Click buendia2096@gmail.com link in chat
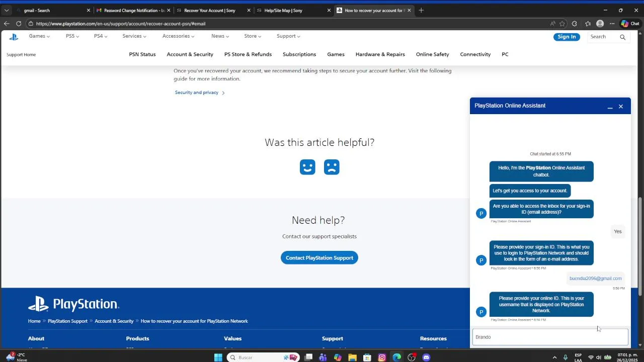The width and height of the screenshot is (644, 362). point(595,279)
